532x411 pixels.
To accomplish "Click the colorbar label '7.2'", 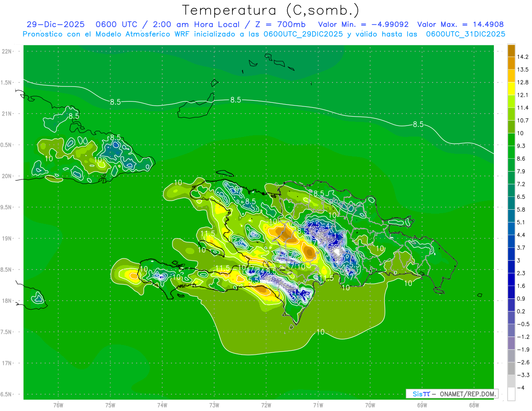I will click(x=522, y=184).
